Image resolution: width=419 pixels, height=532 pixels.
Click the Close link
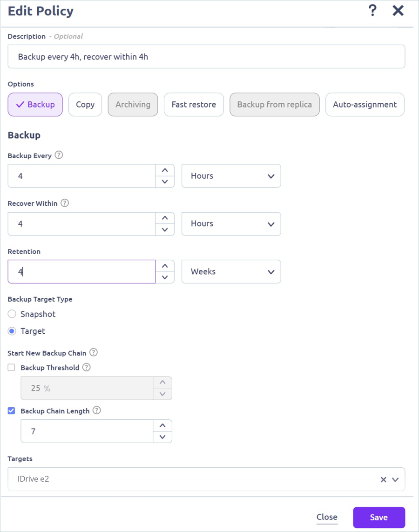(x=327, y=517)
